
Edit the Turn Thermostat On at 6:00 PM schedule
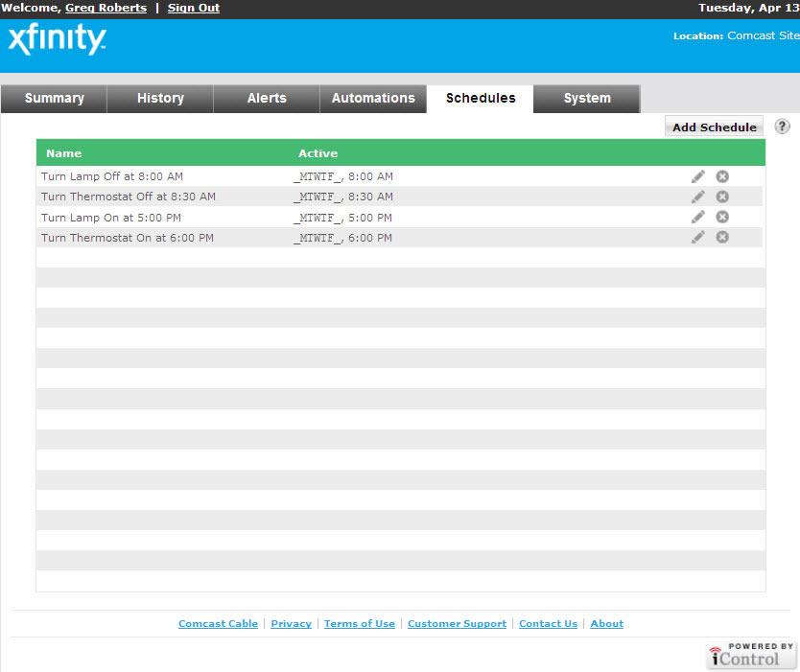coord(697,237)
